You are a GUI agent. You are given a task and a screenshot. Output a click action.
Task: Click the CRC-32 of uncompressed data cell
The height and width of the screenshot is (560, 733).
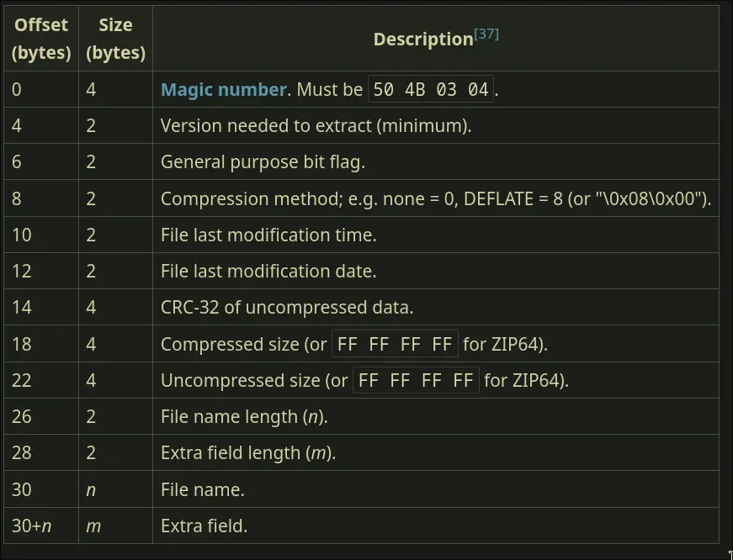(287, 307)
